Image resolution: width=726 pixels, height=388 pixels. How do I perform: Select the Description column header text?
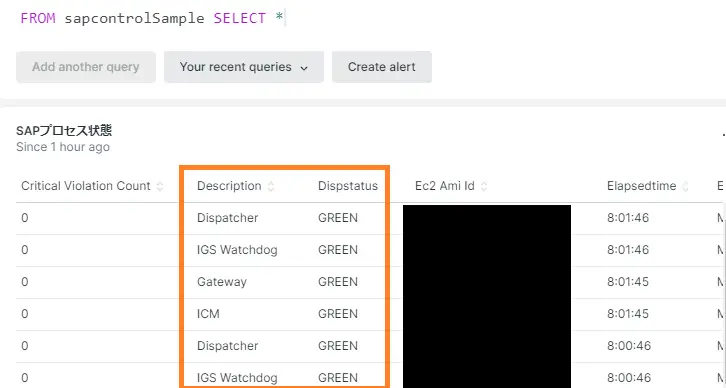[229, 186]
